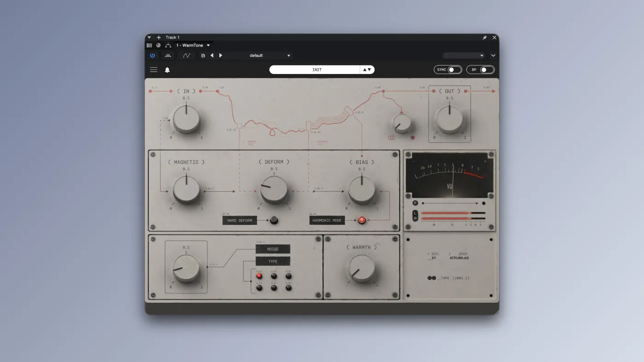The width and height of the screenshot is (644, 362).
Task: Pin the plugin window
Action: tap(484, 38)
